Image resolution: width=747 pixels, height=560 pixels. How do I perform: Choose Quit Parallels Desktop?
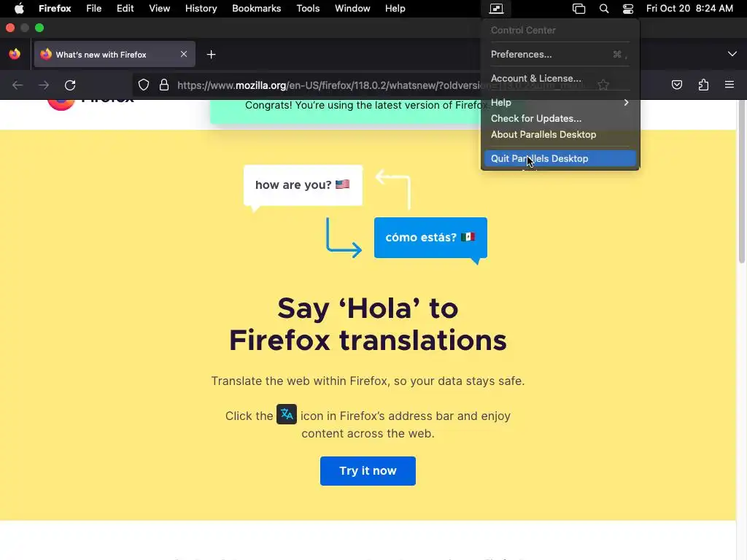click(560, 158)
